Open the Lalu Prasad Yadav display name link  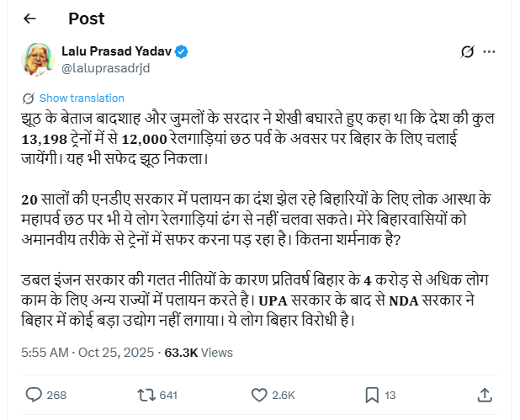[x=116, y=51]
